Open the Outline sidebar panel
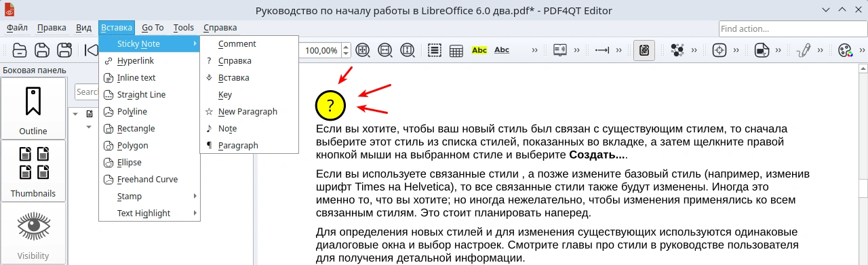The height and width of the screenshot is (265, 868). [33, 108]
